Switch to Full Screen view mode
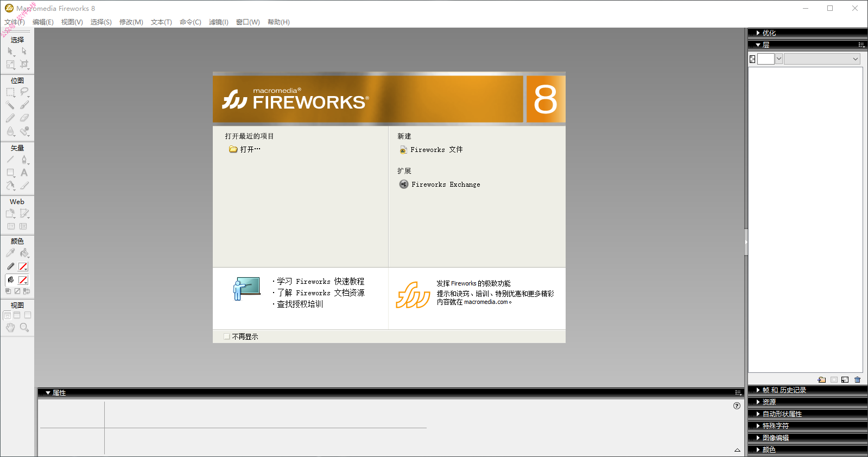The image size is (868, 457). pyautogui.click(x=27, y=315)
